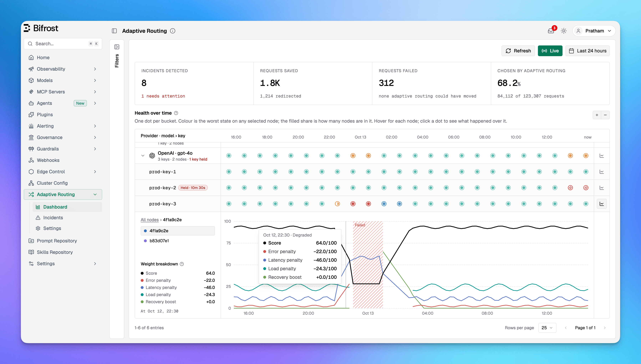
Task: Click the Requests Saved card
Action: click(x=313, y=83)
